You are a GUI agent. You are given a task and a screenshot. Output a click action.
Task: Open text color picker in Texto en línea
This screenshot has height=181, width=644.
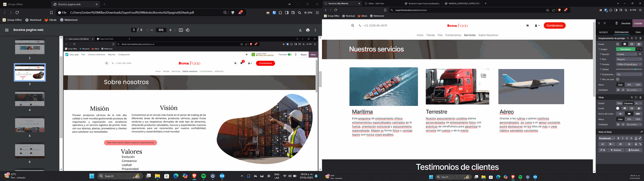tap(636, 138)
